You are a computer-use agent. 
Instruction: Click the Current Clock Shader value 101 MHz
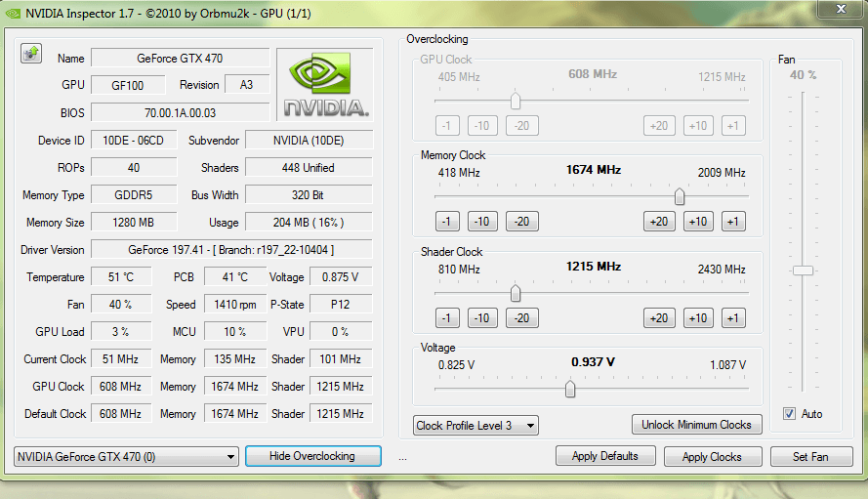[341, 359]
